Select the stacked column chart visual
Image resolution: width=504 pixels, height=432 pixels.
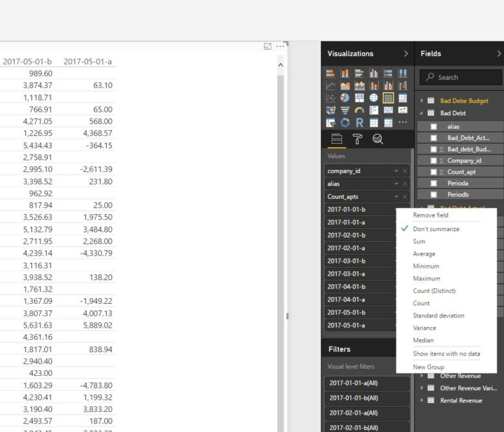[345, 73]
